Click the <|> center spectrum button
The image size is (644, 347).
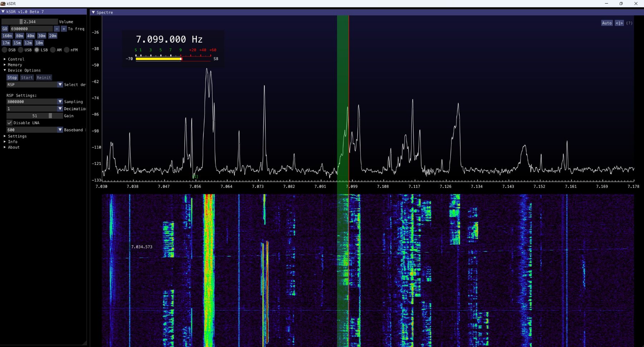(x=619, y=23)
